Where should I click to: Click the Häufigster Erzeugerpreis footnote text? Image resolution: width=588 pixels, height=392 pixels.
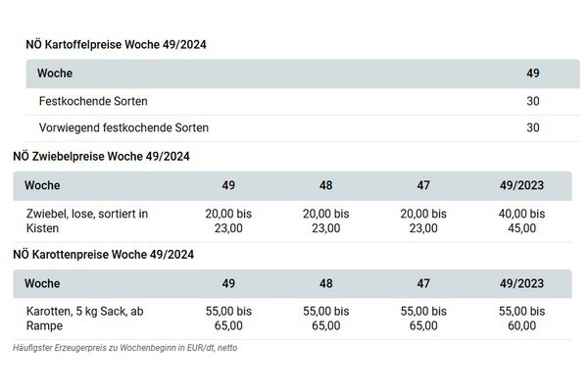tap(124, 348)
